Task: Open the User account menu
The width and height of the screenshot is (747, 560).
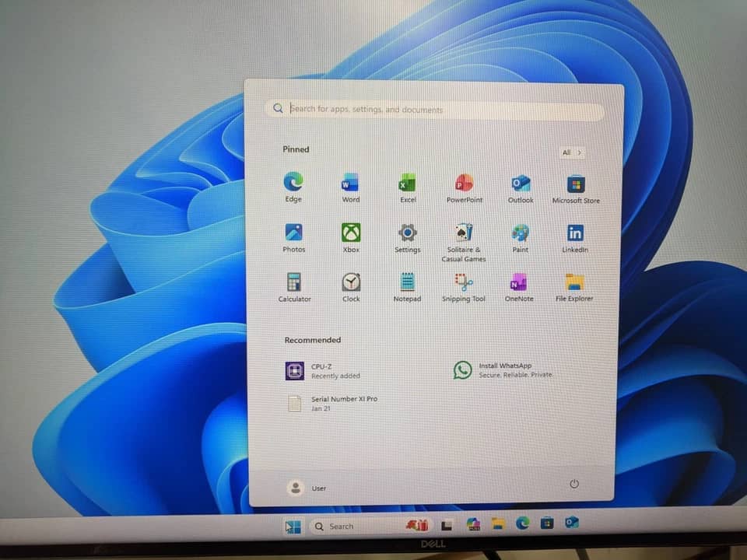Action: tap(307, 488)
